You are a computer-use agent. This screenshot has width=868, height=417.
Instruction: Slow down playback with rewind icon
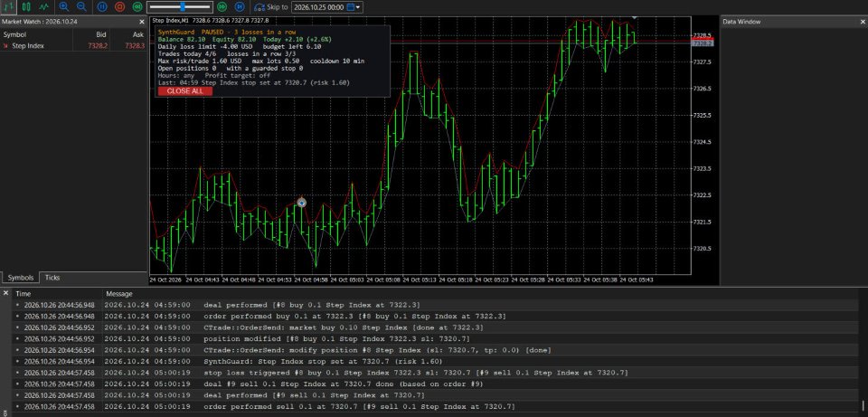click(x=137, y=6)
